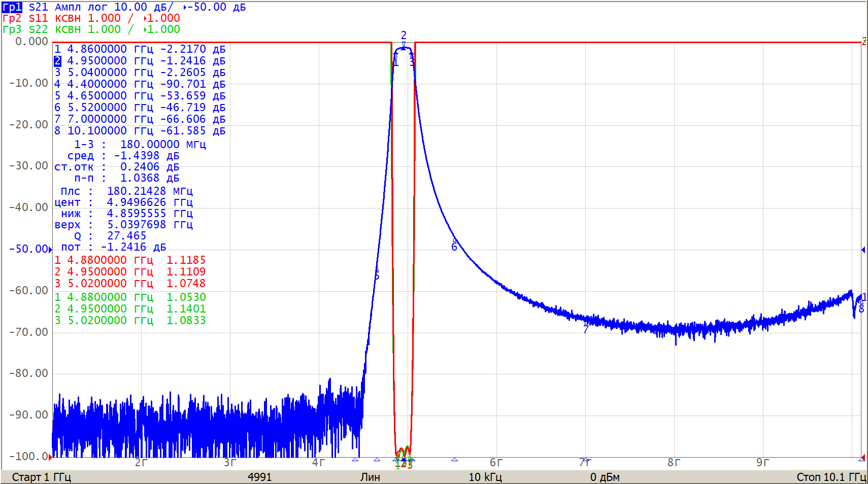This screenshot has height=484, width=868.
Task: Open the Ампл лог format of S21
Action: [81, 7]
